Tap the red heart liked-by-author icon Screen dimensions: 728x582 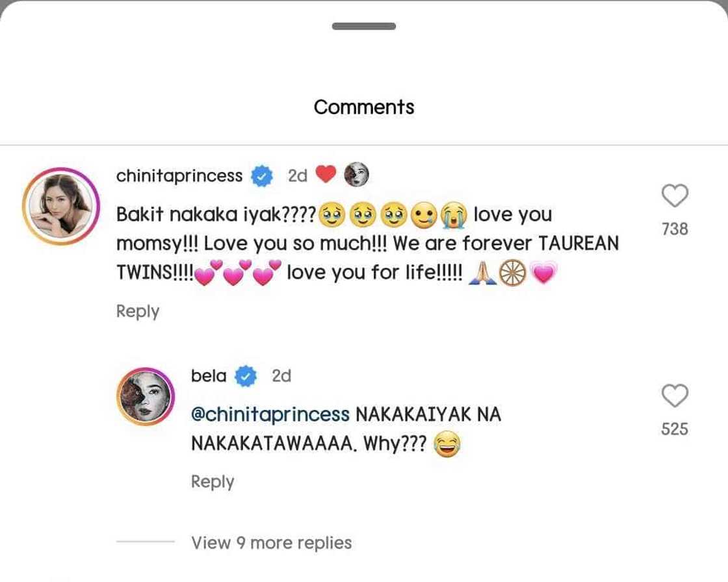325,174
